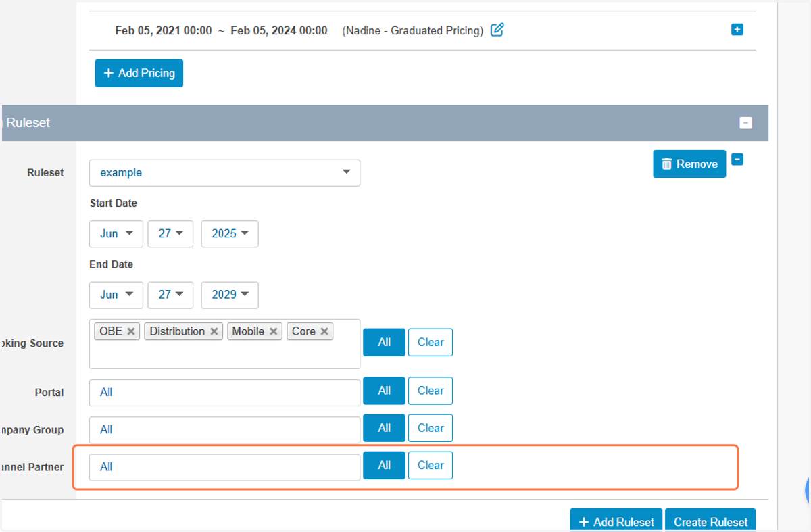Collapse the Ruleset section header
The image size is (811, 532).
point(745,123)
